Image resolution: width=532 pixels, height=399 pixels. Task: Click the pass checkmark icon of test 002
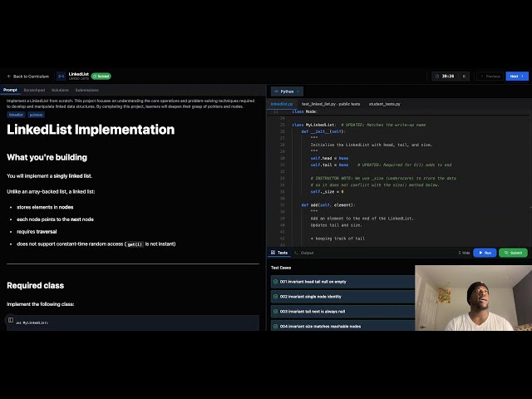pos(275,297)
